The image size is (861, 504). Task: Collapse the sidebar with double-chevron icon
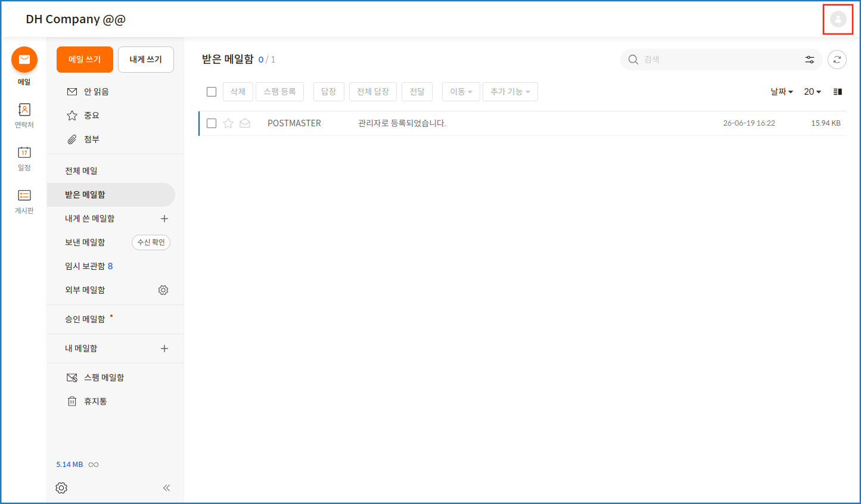coord(166,488)
